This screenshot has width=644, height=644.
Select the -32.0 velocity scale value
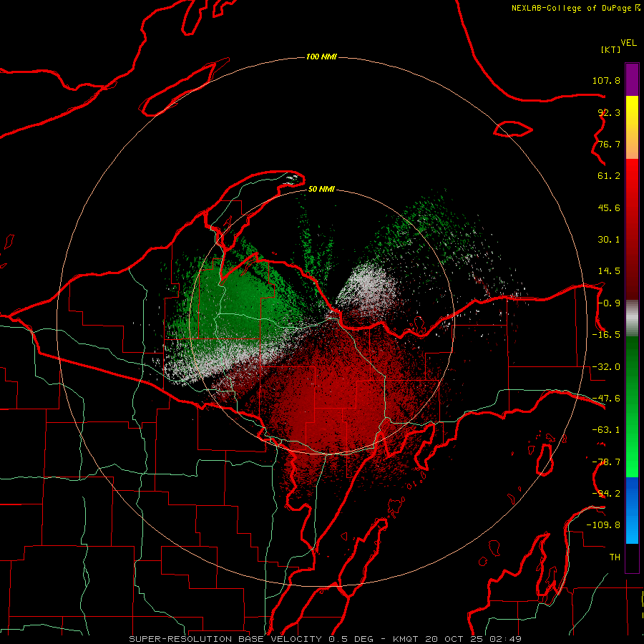pyautogui.click(x=606, y=367)
